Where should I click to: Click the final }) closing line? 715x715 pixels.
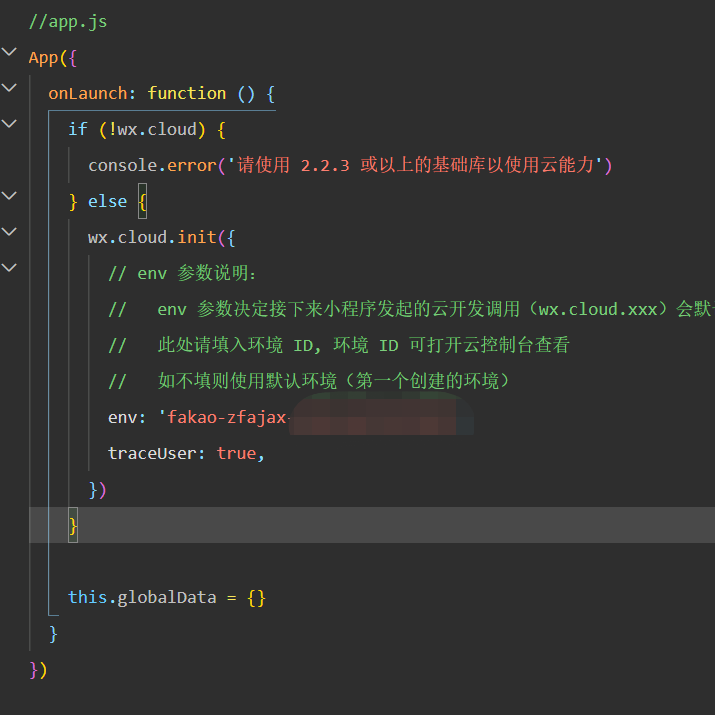pos(38,669)
